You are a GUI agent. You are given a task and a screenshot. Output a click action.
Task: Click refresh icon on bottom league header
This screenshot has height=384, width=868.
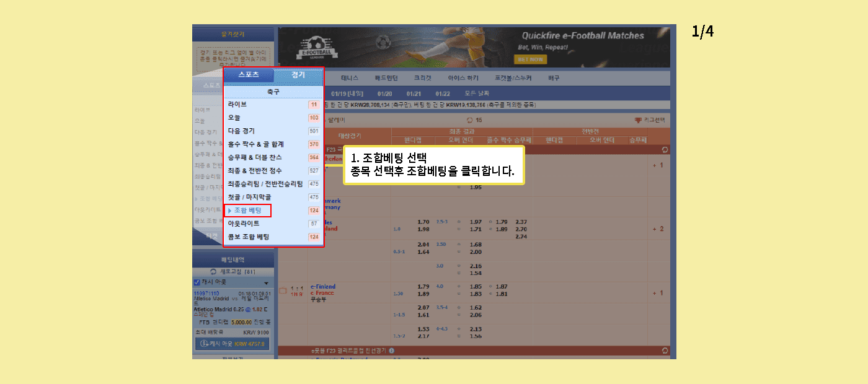(665, 351)
